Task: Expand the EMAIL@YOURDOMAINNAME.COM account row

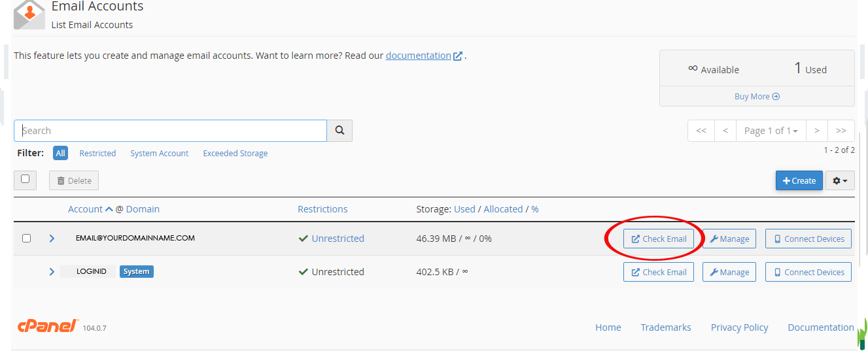Action: point(52,239)
